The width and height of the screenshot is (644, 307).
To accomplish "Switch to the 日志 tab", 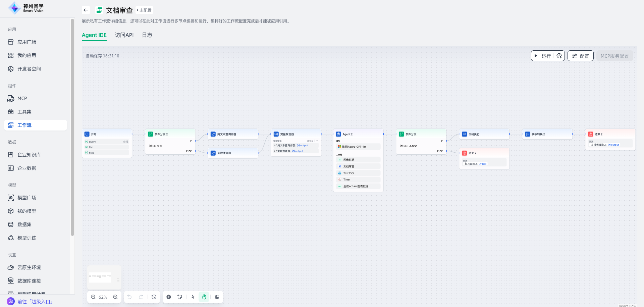I will (x=147, y=35).
